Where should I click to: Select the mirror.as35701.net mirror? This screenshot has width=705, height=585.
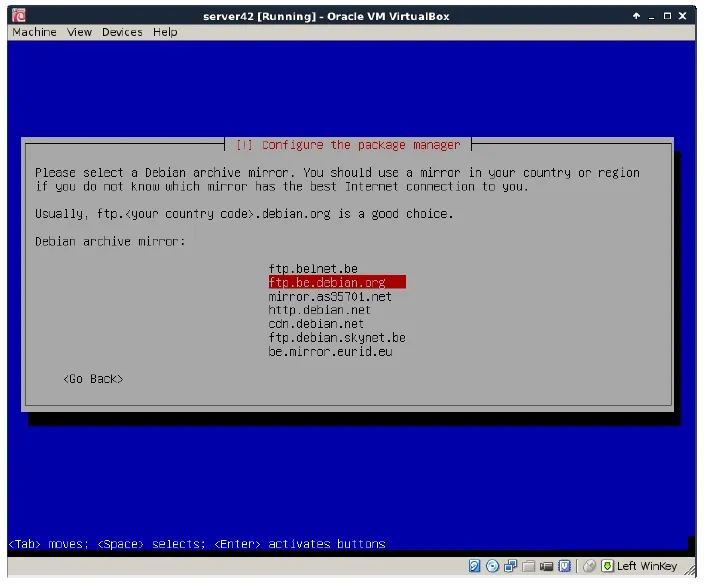point(330,296)
